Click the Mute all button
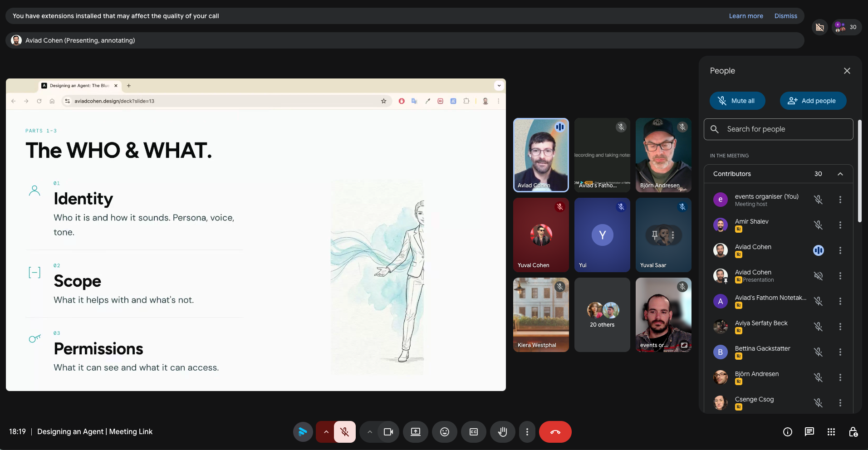The height and width of the screenshot is (450, 868). [737, 101]
